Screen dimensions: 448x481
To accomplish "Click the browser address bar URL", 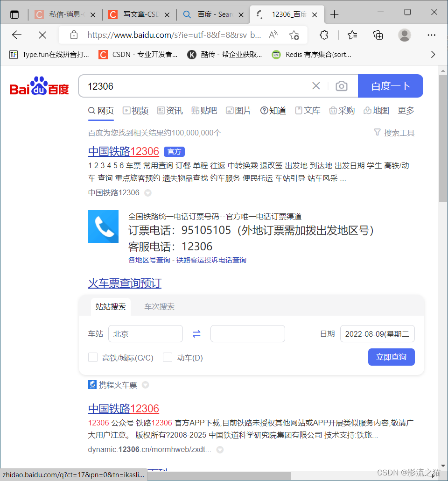I will pos(174,35).
